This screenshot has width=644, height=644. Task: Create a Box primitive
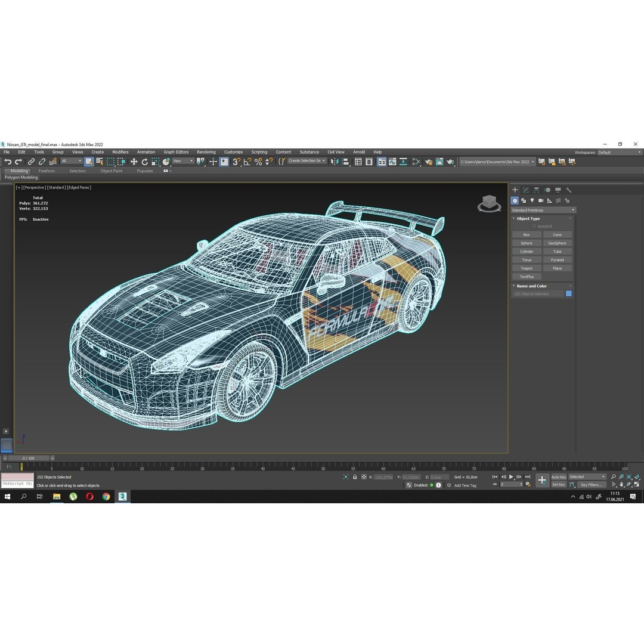[527, 234]
